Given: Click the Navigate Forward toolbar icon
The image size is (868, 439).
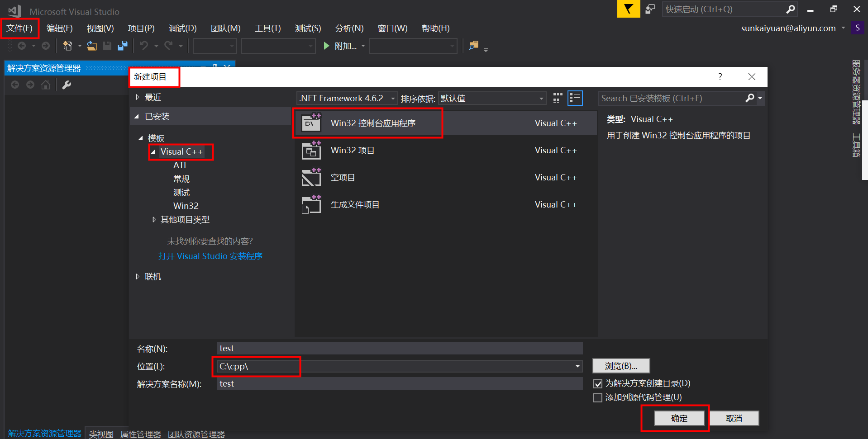Looking at the screenshot, I should click(x=46, y=46).
